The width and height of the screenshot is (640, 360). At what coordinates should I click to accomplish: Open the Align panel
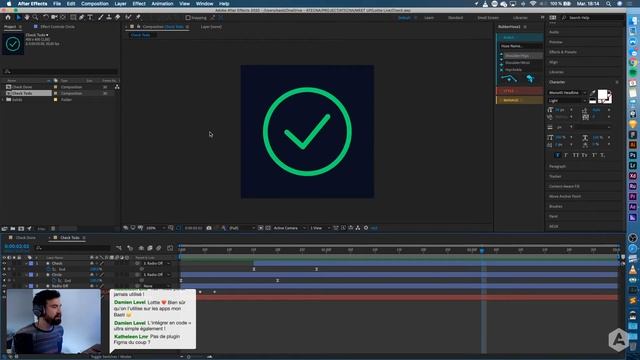coord(553,62)
